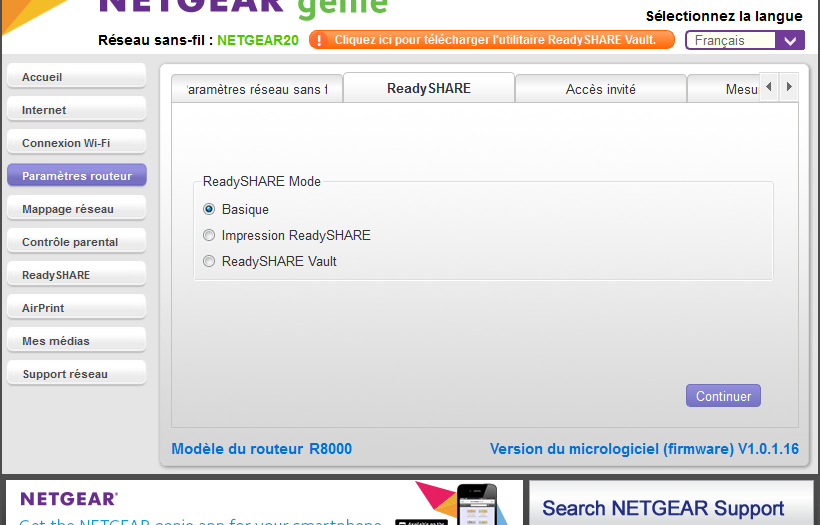Click the orange exclamation icon in banner
820x525 pixels.
321,40
